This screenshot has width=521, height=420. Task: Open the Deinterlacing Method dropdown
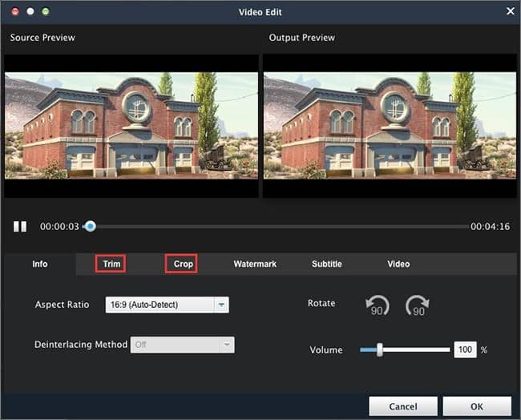click(x=183, y=345)
